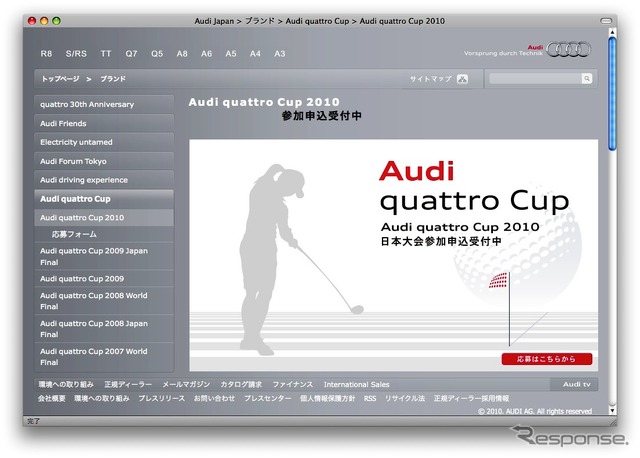Open Audi quattro Cup 2008 World Final
This screenshot has height=458, width=640.
click(x=104, y=301)
